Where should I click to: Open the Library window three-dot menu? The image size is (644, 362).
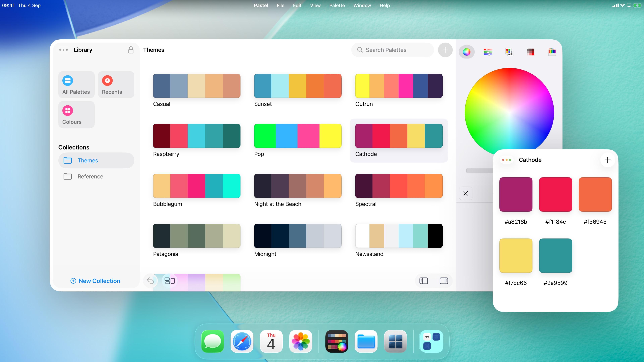click(x=64, y=50)
